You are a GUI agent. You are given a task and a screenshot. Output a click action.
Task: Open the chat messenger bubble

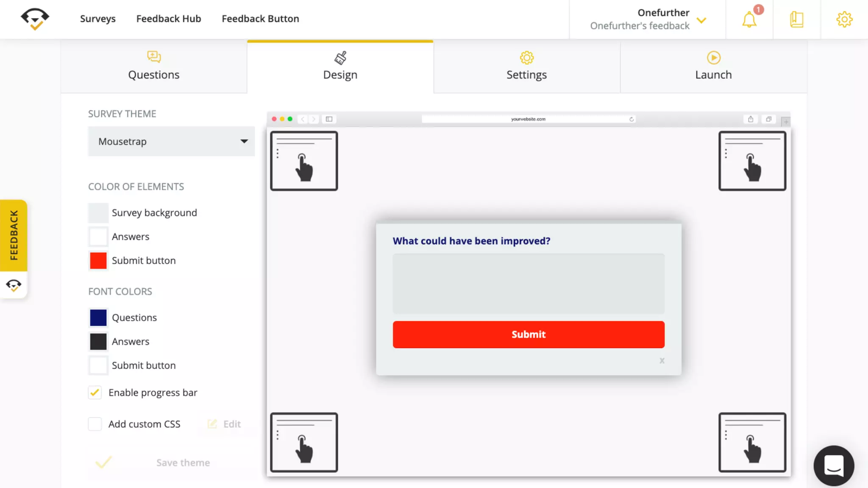[833, 465]
